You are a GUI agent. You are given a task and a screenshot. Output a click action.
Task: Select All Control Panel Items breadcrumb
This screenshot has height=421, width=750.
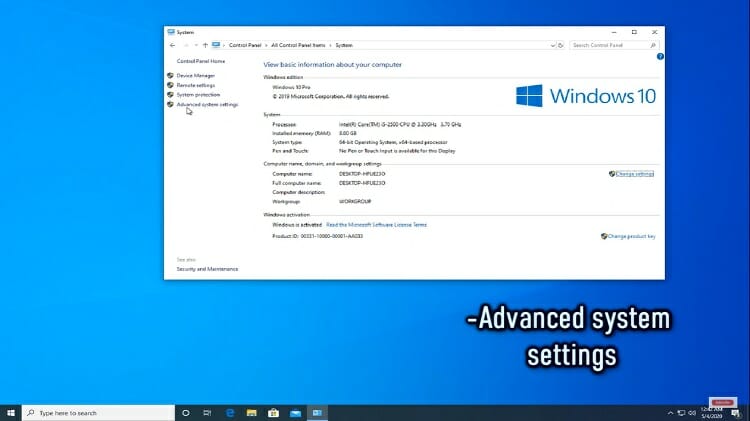[297, 45]
